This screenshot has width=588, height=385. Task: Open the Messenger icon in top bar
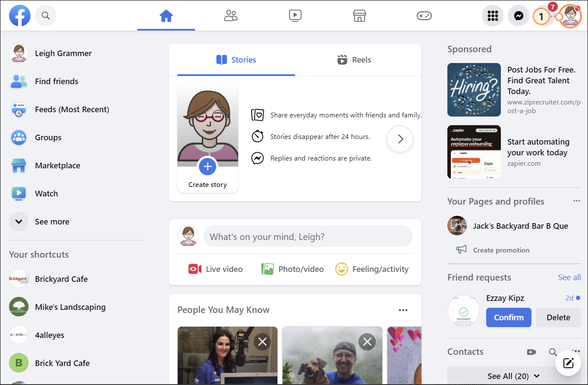pyautogui.click(x=519, y=16)
